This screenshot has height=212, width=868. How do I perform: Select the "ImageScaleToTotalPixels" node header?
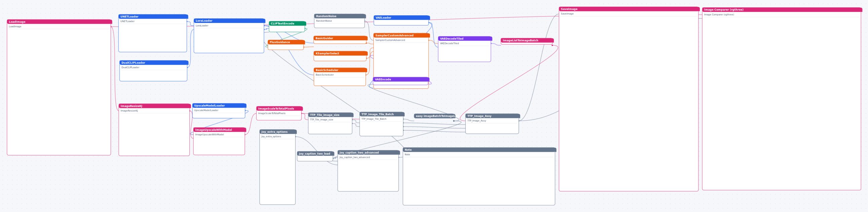click(x=279, y=109)
